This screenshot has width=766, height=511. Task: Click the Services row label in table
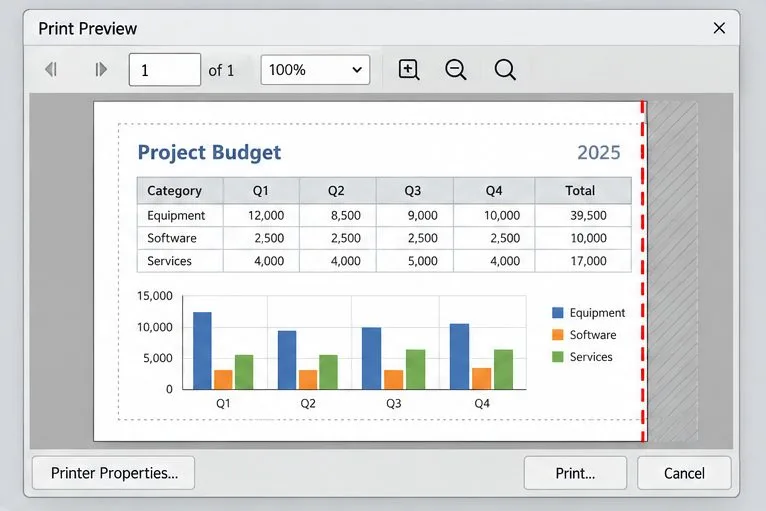pyautogui.click(x=169, y=261)
